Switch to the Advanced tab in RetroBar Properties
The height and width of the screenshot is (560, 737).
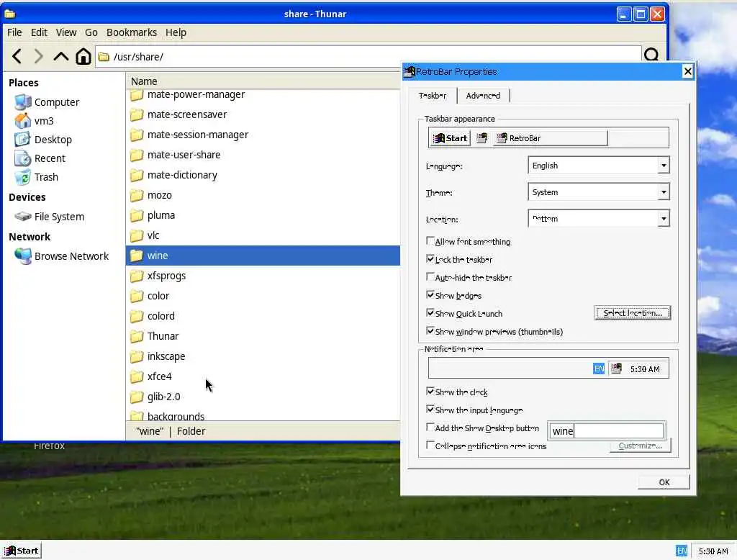coord(483,96)
